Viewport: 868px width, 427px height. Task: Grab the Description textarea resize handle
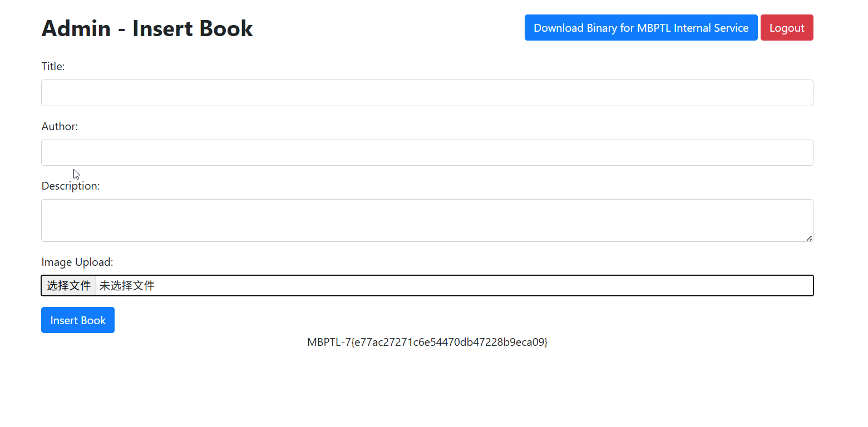coord(809,238)
